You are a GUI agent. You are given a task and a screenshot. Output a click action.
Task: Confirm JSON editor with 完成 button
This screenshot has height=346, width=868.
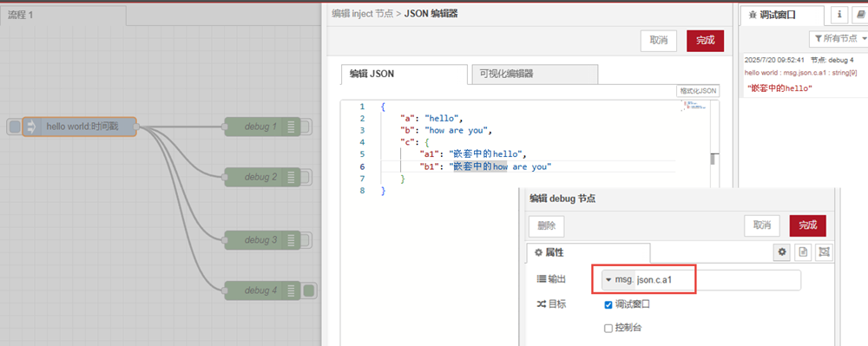coord(705,41)
